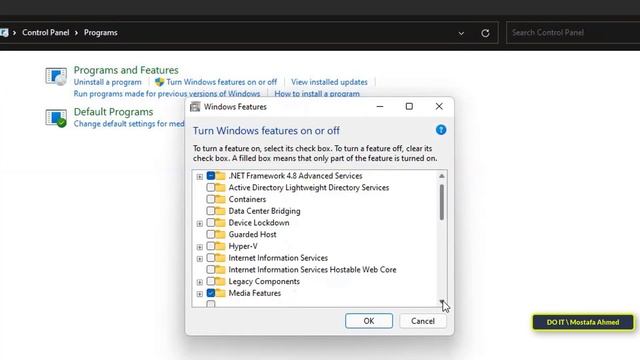Image resolution: width=640 pixels, height=360 pixels.
Task: Focus the Search Control Panel field
Action: 573,33
